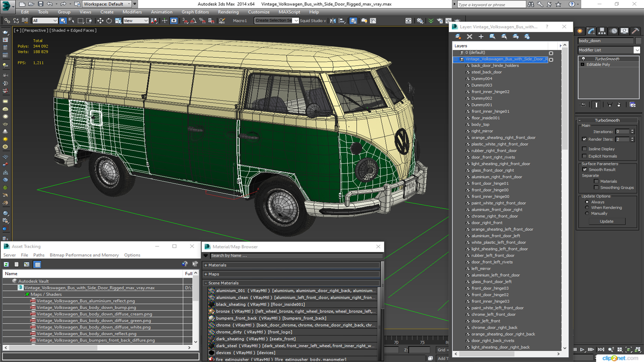Open Bitmap Performance and Memory menu
The height and width of the screenshot is (362, 644).
84,255
